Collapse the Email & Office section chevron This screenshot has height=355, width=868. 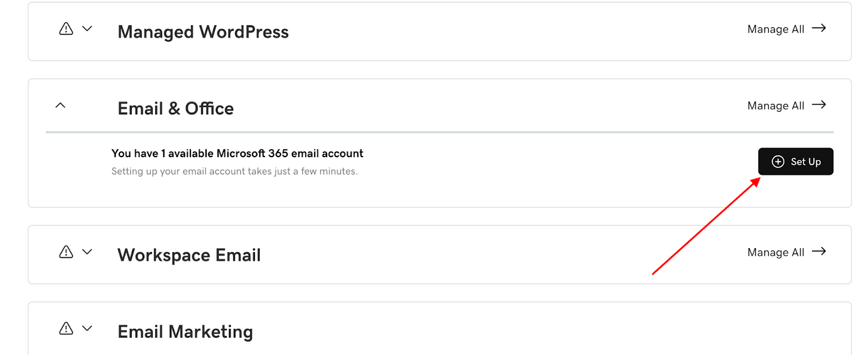point(61,105)
